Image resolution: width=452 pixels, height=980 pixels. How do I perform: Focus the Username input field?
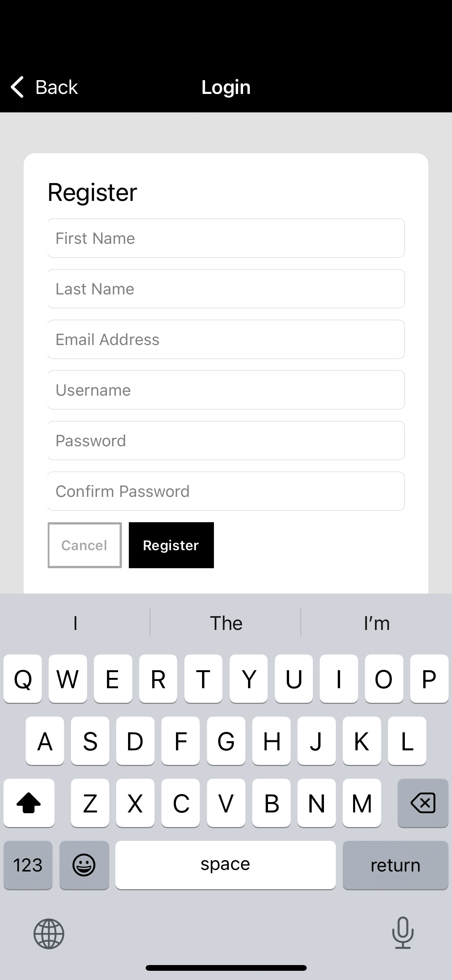[226, 390]
